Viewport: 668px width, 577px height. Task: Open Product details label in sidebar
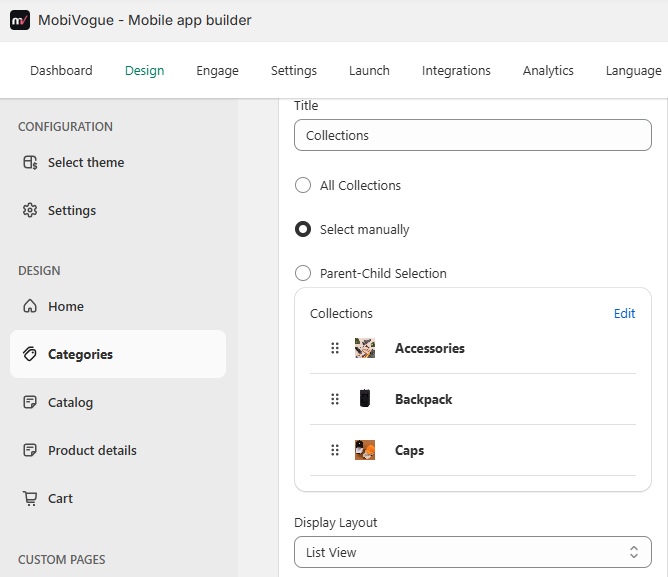(x=92, y=450)
